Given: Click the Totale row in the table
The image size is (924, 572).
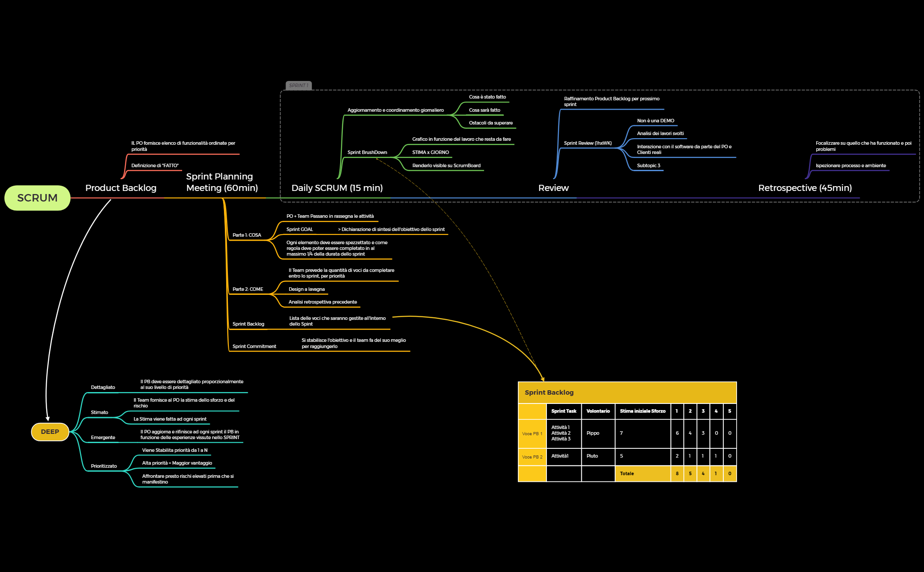Looking at the screenshot, I should (x=627, y=473).
